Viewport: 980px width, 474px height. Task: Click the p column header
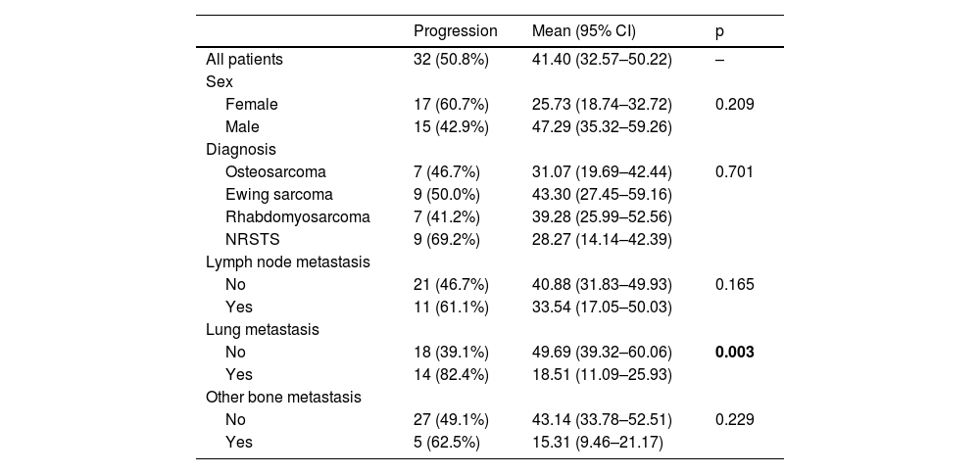click(x=720, y=30)
